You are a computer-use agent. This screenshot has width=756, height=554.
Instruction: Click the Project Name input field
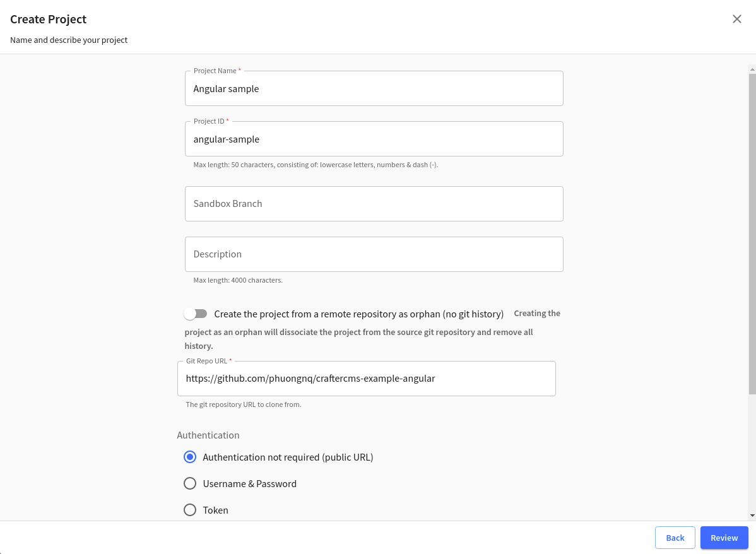[374, 89]
